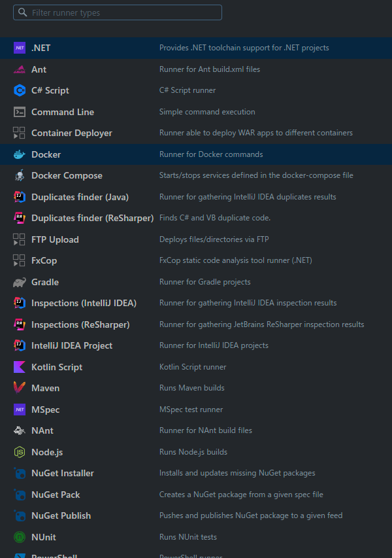
Task: Choose the NuGet Publish runner
Action: coord(61,515)
